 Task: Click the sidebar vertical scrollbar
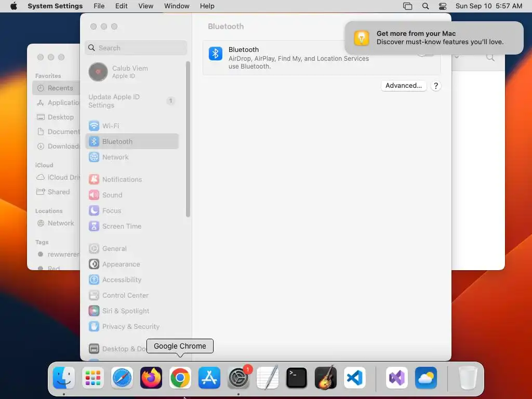tap(188, 139)
